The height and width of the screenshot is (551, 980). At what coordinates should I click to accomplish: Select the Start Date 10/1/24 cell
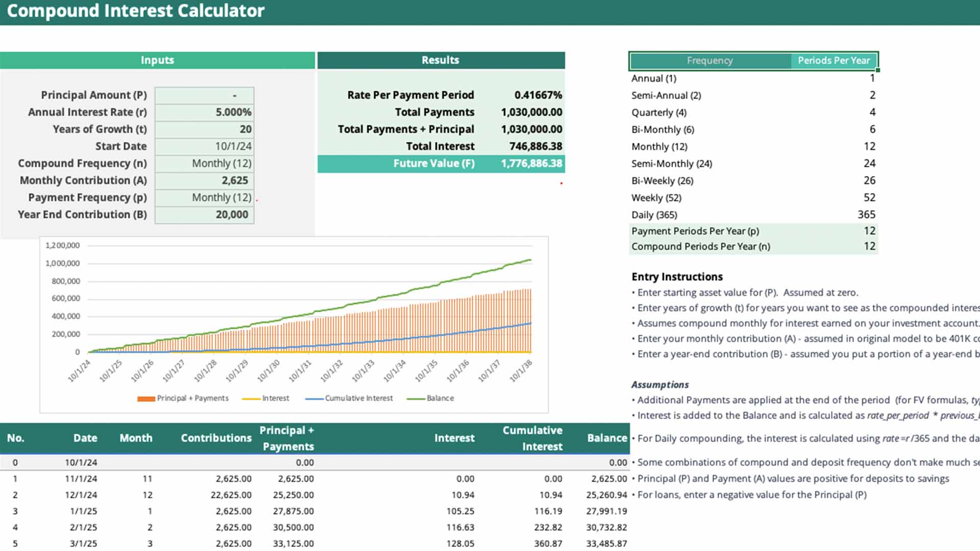click(x=204, y=146)
